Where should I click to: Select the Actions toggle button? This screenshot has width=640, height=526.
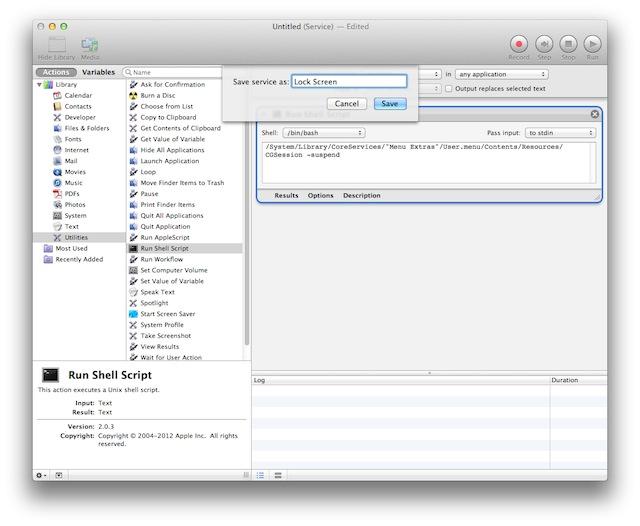coord(57,73)
